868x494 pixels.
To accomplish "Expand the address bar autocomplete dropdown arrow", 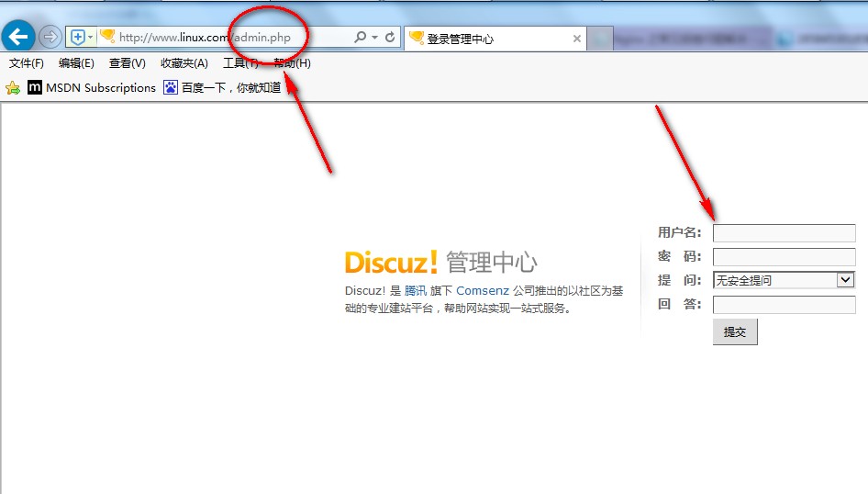I will pos(374,37).
